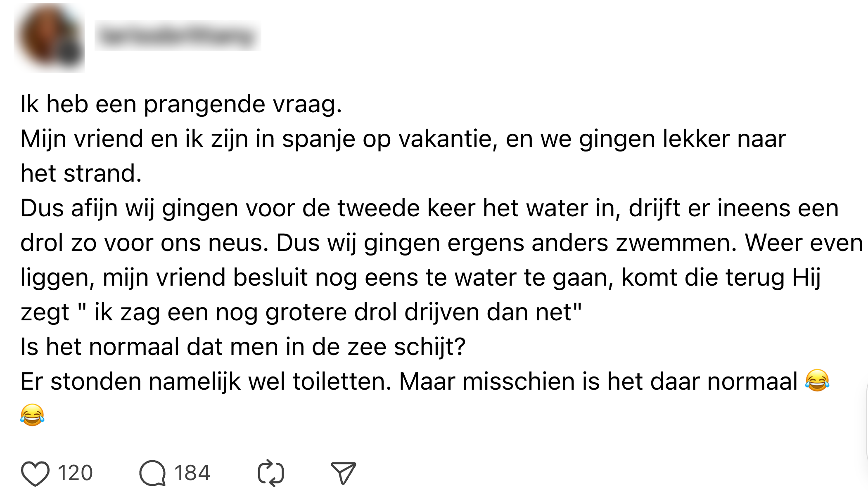Share the post with the paper plane icon
The height and width of the screenshot is (497, 868).
point(343,473)
